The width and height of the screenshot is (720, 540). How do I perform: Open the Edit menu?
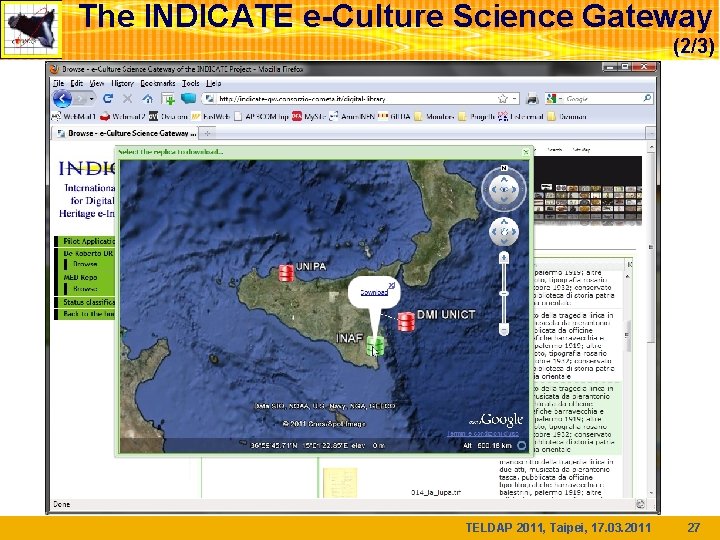(x=77, y=83)
